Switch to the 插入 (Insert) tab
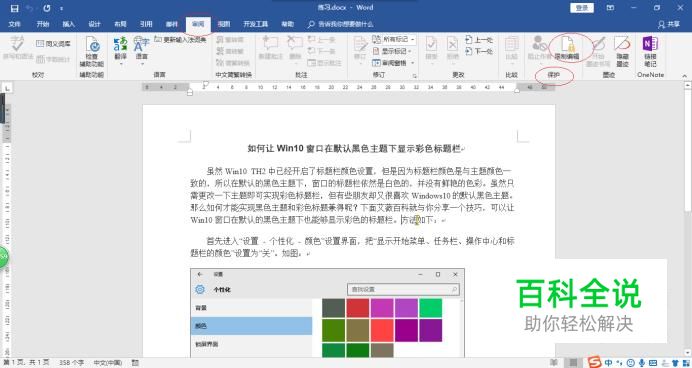692x368 pixels. (x=68, y=24)
